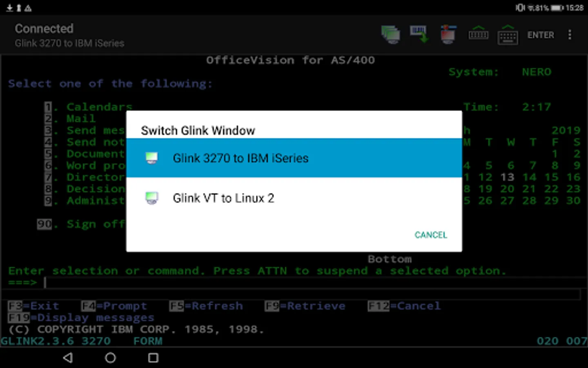Tap the warning triangle status bar icon
Viewport: 588px width, 368px height.
tap(28, 8)
